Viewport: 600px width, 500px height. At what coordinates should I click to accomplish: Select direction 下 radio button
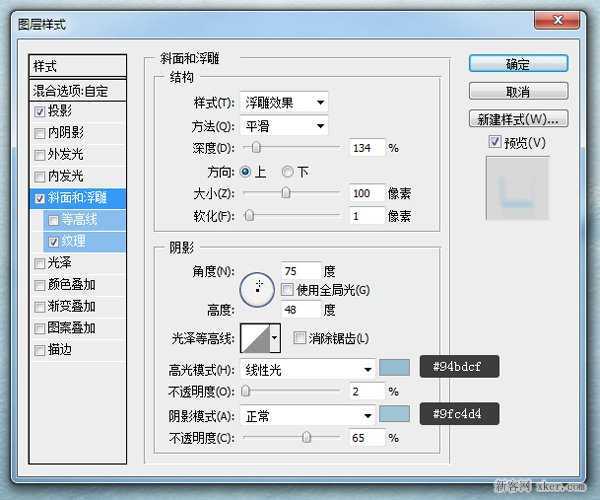coord(287,172)
